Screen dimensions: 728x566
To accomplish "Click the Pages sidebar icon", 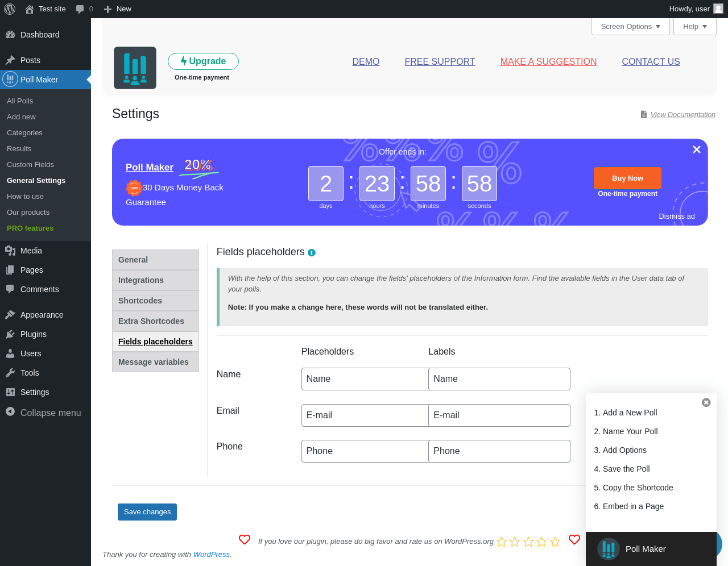I will [x=10, y=270].
